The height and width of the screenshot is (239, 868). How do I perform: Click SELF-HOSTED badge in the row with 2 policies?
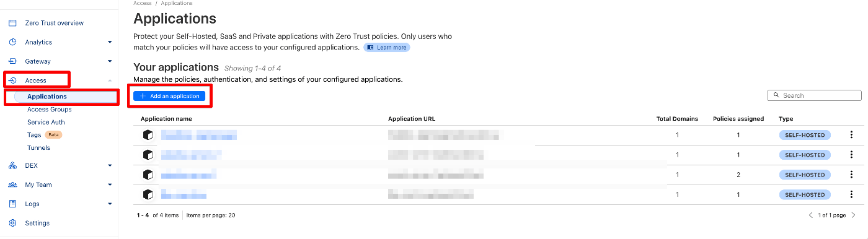click(805, 175)
